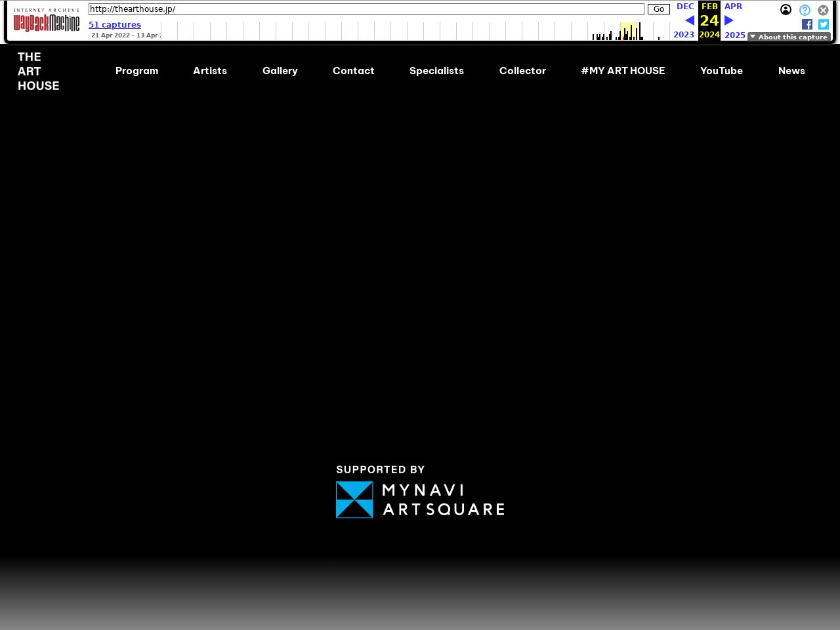Open the Program menu item
Viewport: 840px width, 630px height.
pyautogui.click(x=136, y=71)
